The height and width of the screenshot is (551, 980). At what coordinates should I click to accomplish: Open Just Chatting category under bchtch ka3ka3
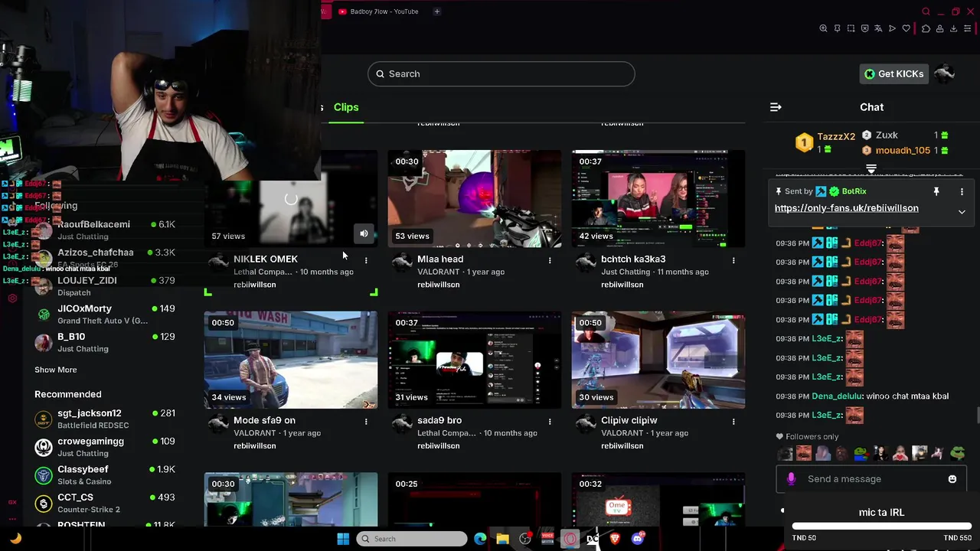pyautogui.click(x=626, y=272)
